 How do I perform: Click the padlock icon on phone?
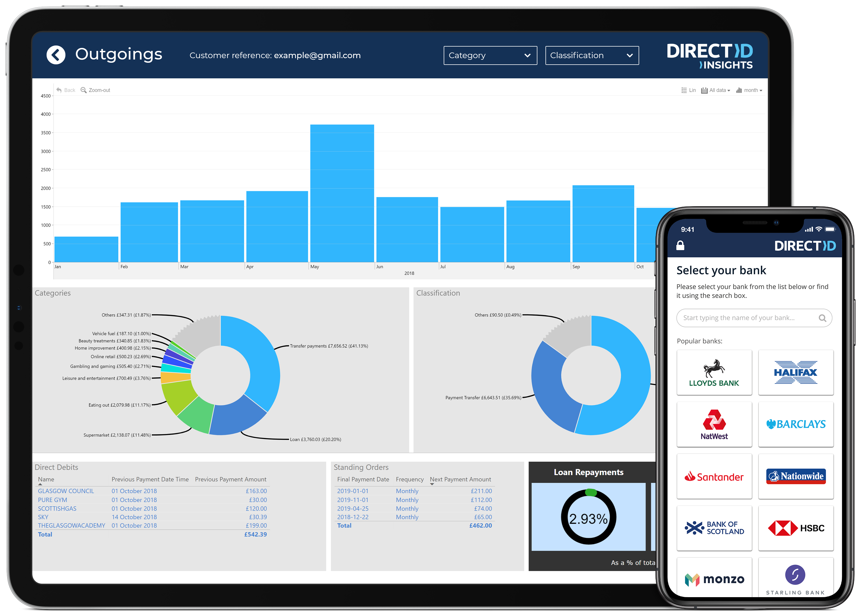point(680,245)
